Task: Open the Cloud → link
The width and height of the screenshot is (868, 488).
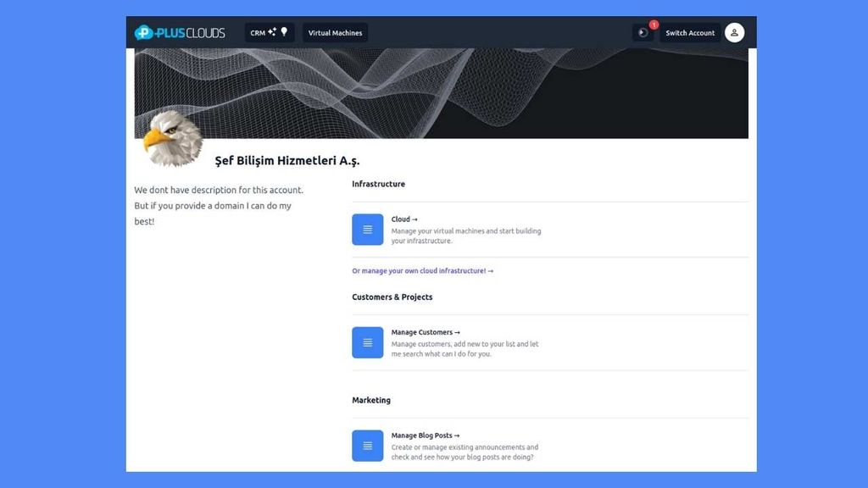Action: pos(404,219)
